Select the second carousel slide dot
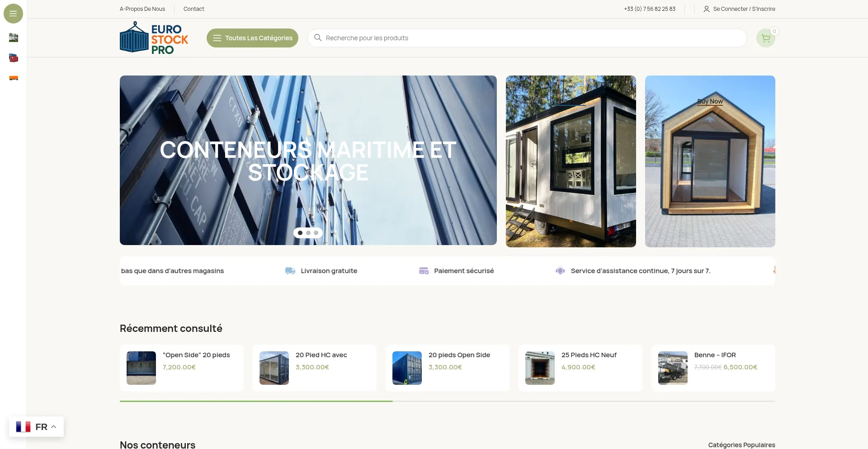 [x=308, y=233]
